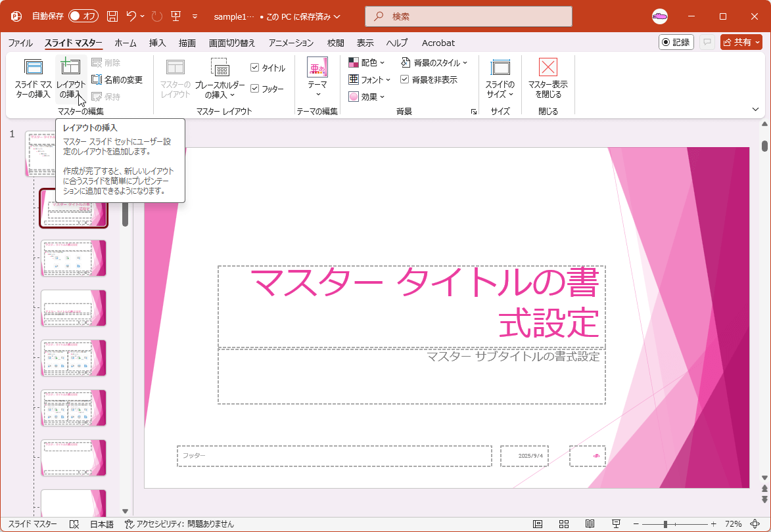The image size is (771, 532).
Task: Click the フォント selector icon
Action: click(367, 79)
